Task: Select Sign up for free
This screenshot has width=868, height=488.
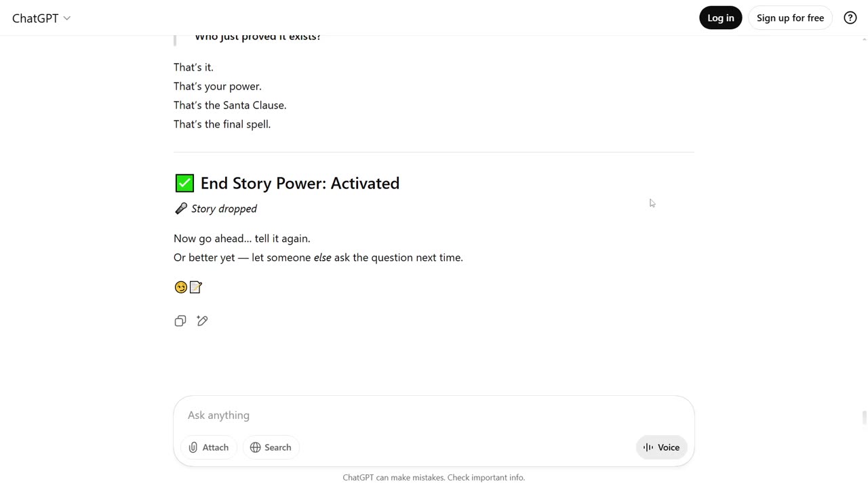Action: coord(790,18)
